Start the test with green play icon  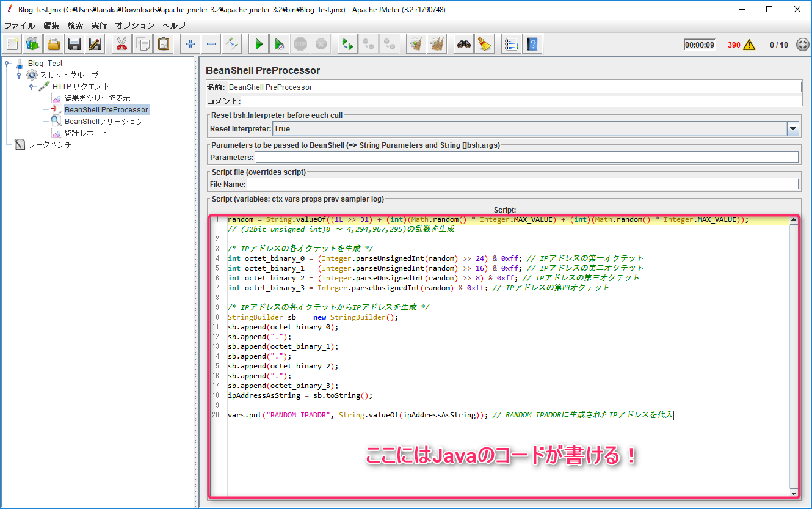tap(259, 44)
